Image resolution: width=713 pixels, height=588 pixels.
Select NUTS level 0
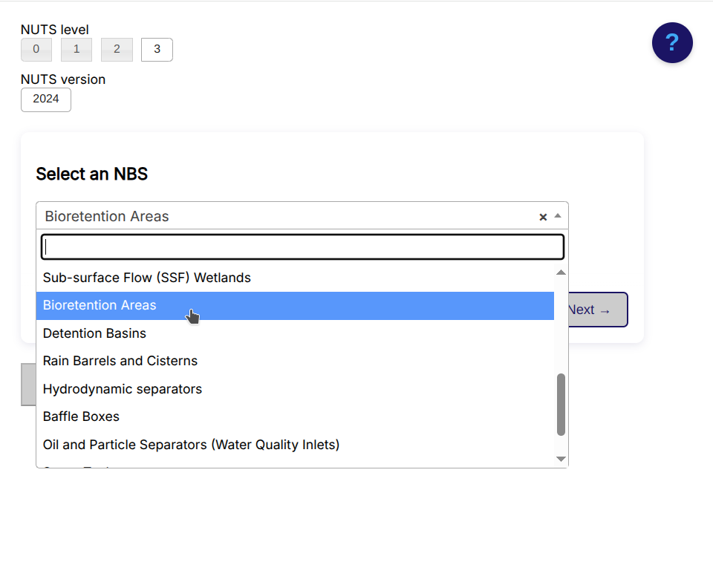coord(36,49)
